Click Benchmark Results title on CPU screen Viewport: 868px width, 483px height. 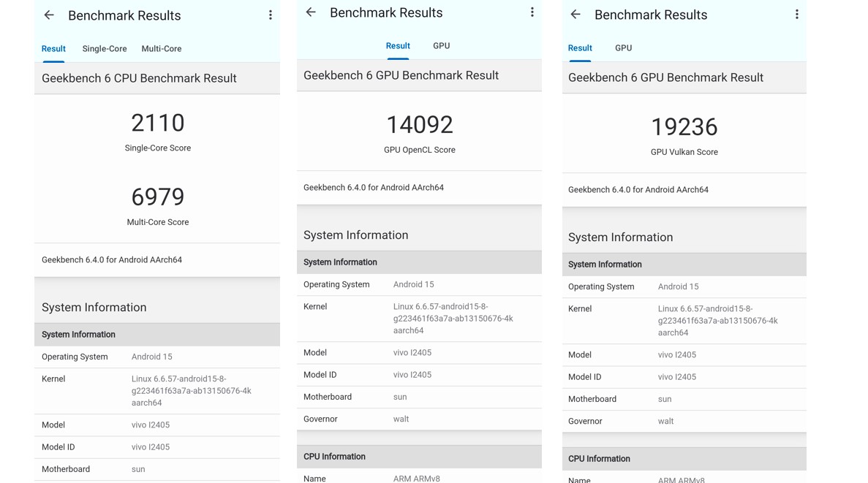tap(124, 15)
